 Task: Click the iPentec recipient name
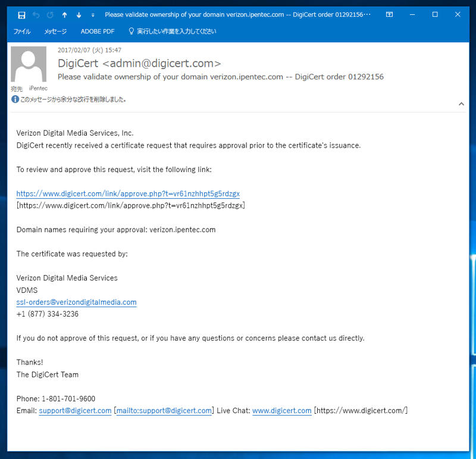point(38,88)
